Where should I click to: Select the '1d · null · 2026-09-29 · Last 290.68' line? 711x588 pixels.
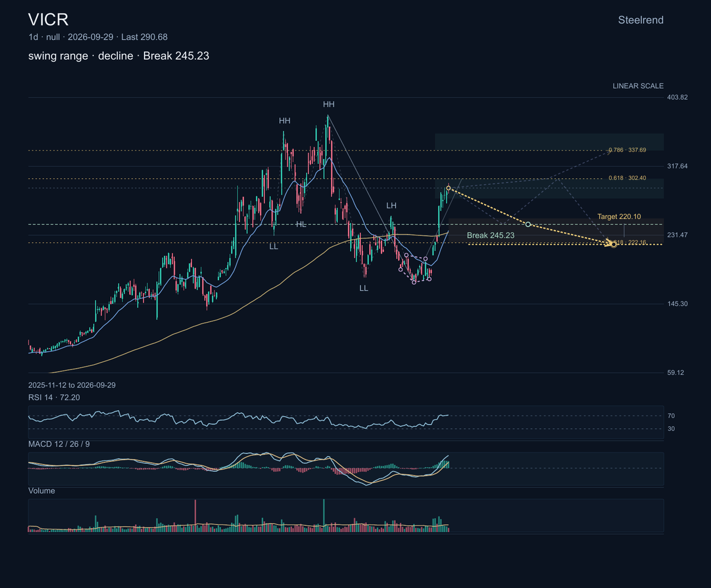click(98, 37)
